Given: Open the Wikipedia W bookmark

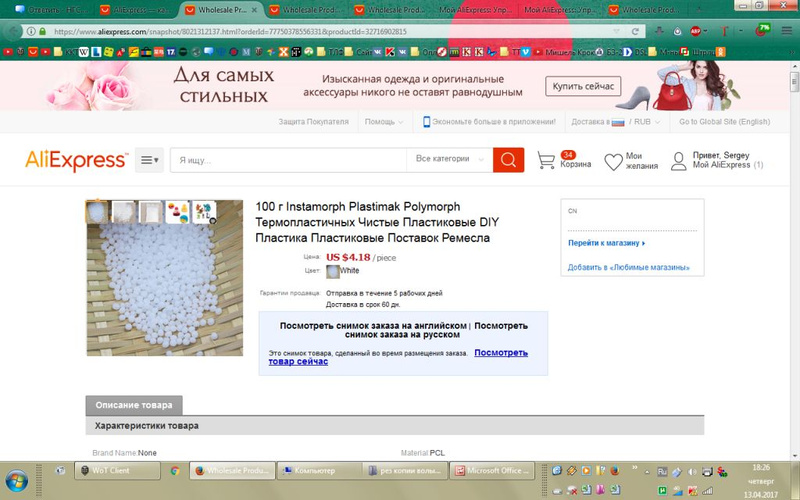Looking at the screenshot, I should [x=83, y=52].
